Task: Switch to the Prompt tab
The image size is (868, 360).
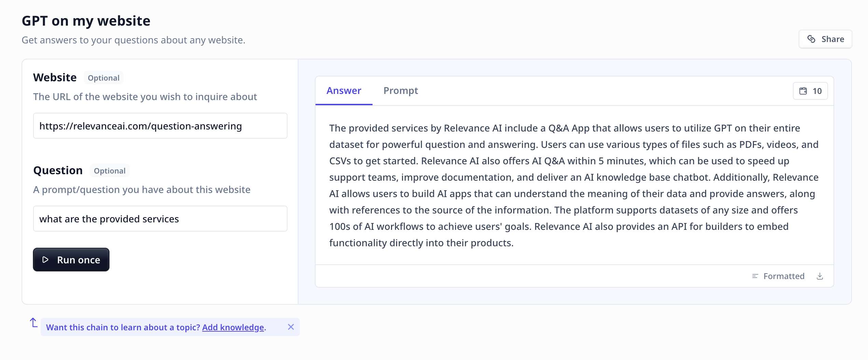Action: (401, 91)
